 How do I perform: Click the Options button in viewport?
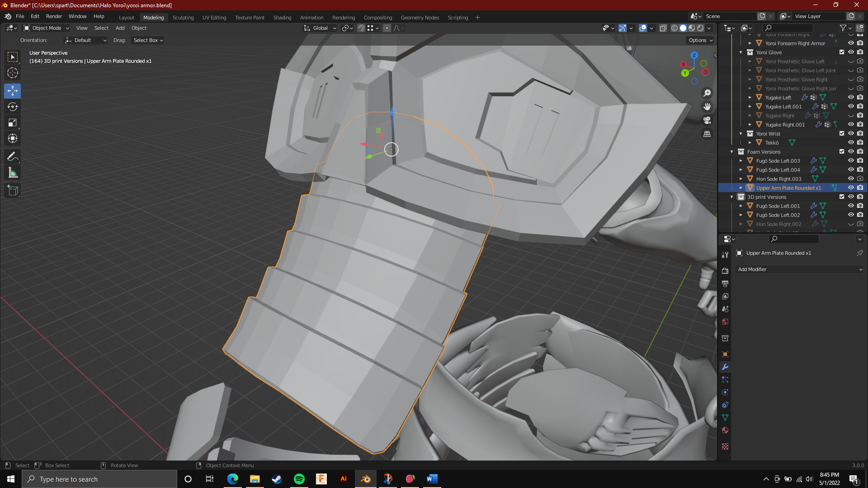click(700, 40)
